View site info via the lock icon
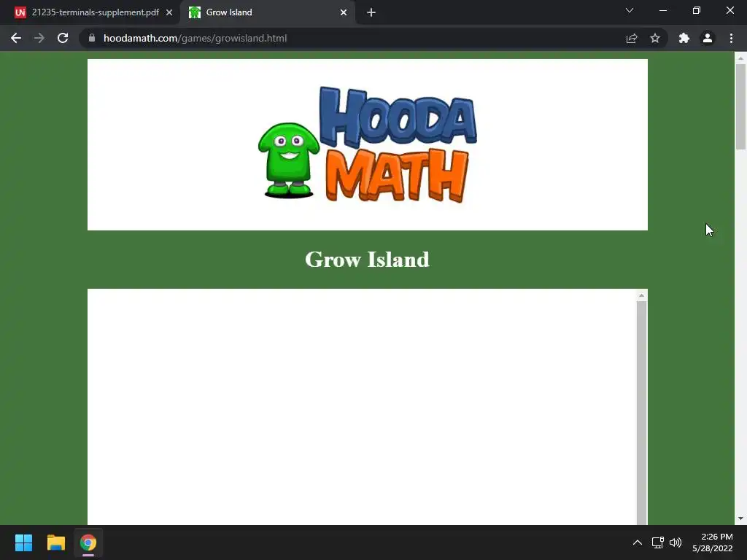The width and height of the screenshot is (747, 560). [92, 38]
